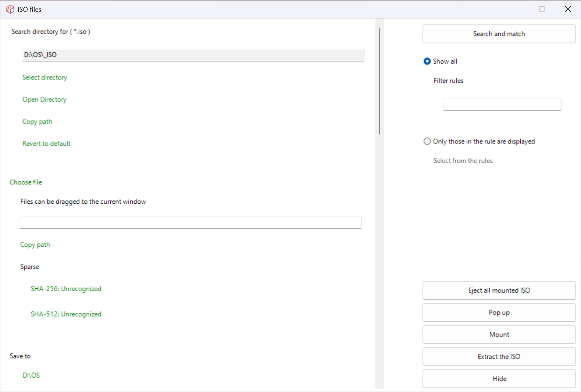This screenshot has width=581, height=392.
Task: Click Extract the ISO button
Action: [499, 357]
